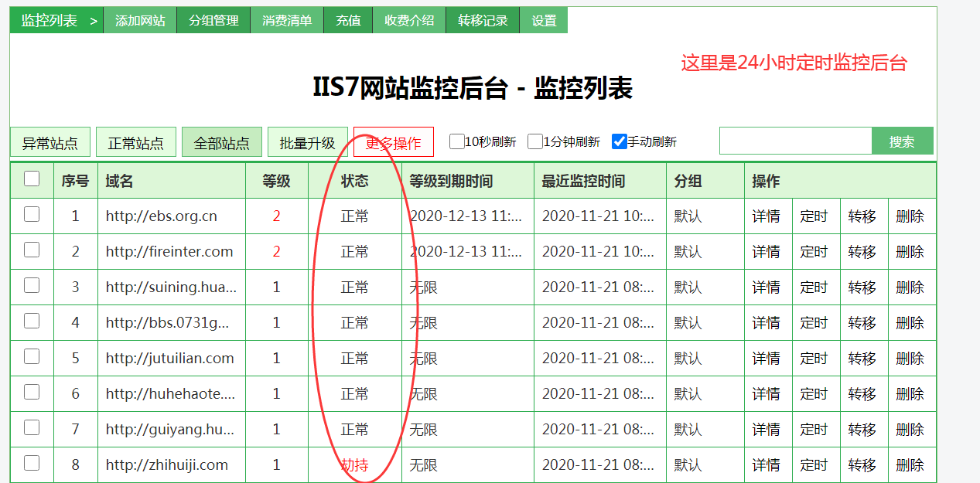Click 转移 for row 4 bbs.0731g

[x=862, y=323]
